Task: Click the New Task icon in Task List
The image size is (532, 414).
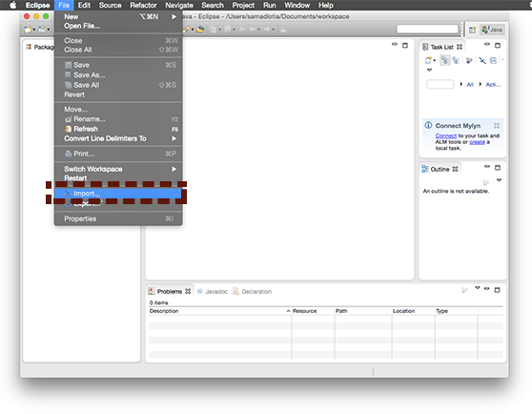Action: [x=428, y=60]
